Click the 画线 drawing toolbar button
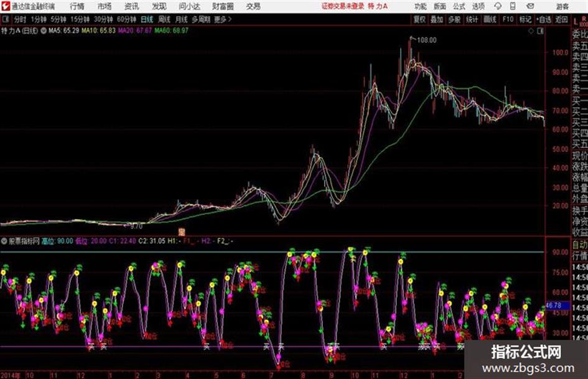Image resolution: width=588 pixels, height=379 pixels. click(490, 19)
